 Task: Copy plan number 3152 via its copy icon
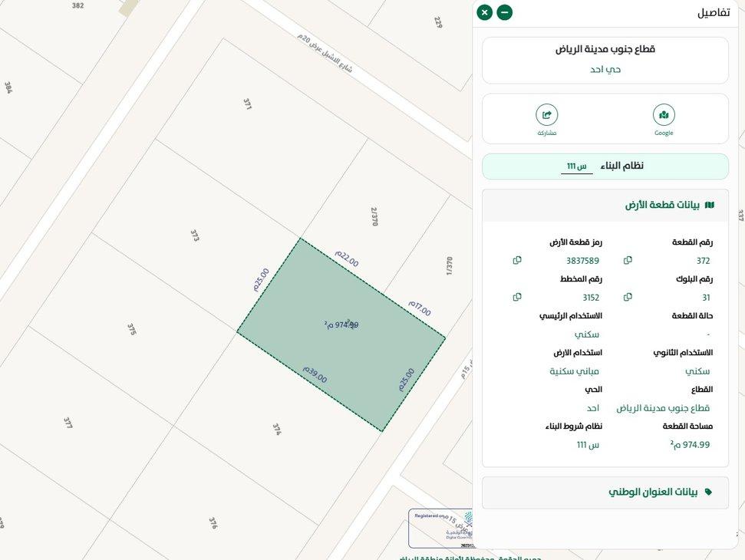tap(517, 297)
